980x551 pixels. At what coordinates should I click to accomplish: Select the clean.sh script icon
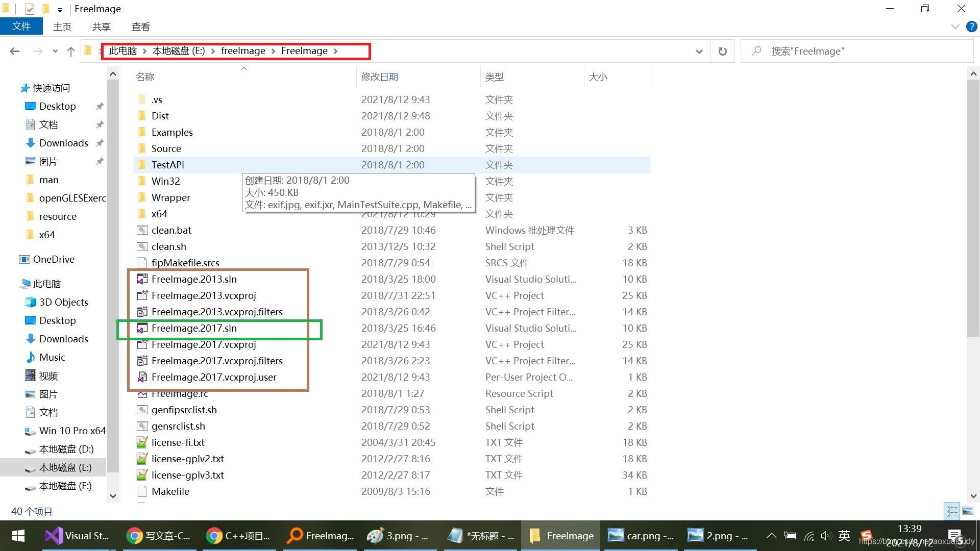142,246
